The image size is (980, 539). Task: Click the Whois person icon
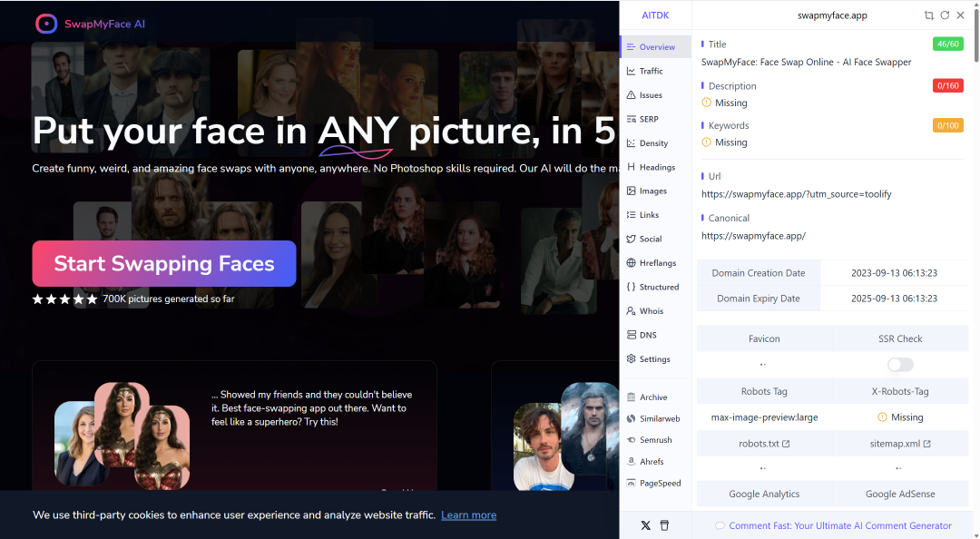tap(632, 310)
